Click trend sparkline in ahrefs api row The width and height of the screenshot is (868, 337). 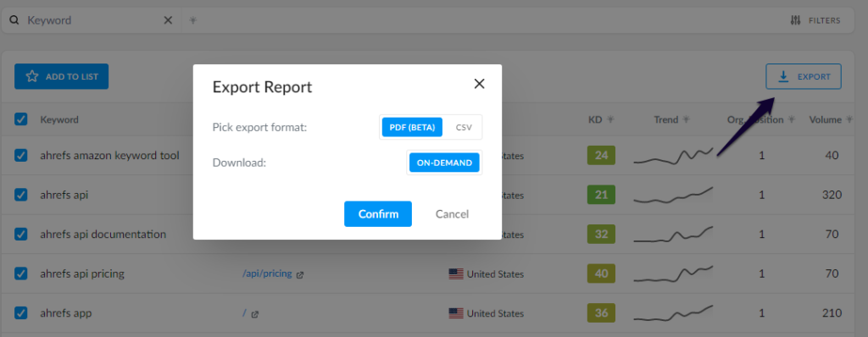tap(673, 196)
